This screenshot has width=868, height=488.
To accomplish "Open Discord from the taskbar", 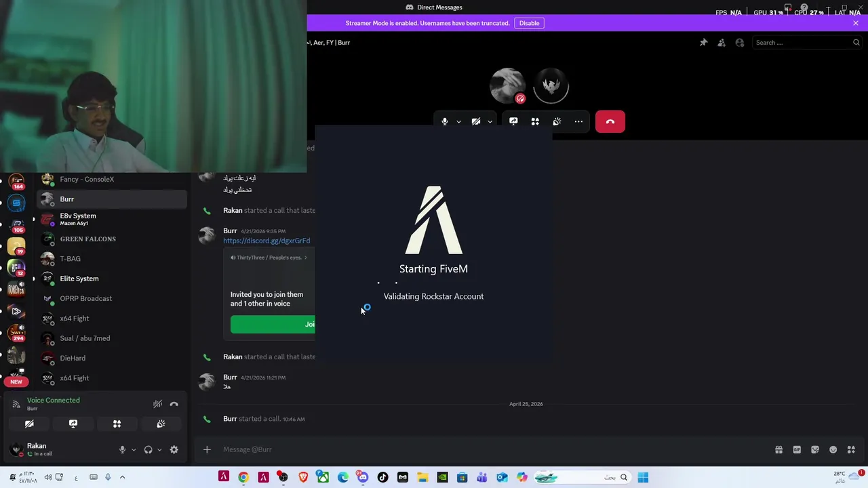I will tap(363, 477).
